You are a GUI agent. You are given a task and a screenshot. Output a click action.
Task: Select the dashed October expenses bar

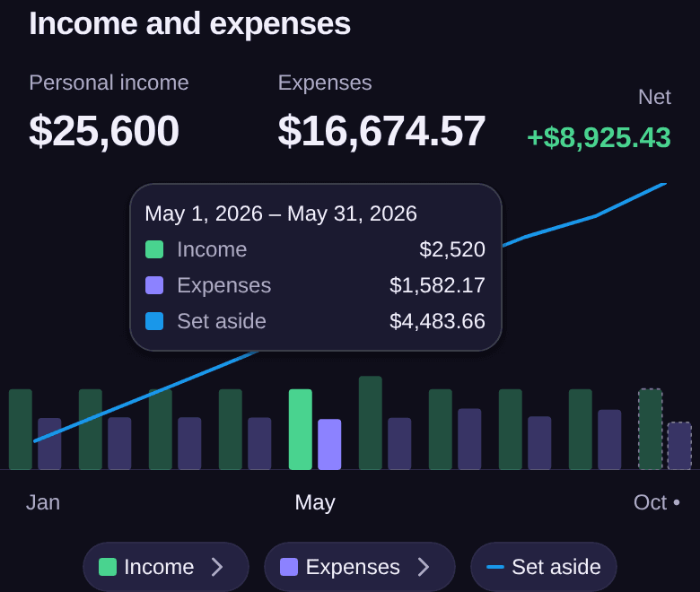click(x=679, y=446)
